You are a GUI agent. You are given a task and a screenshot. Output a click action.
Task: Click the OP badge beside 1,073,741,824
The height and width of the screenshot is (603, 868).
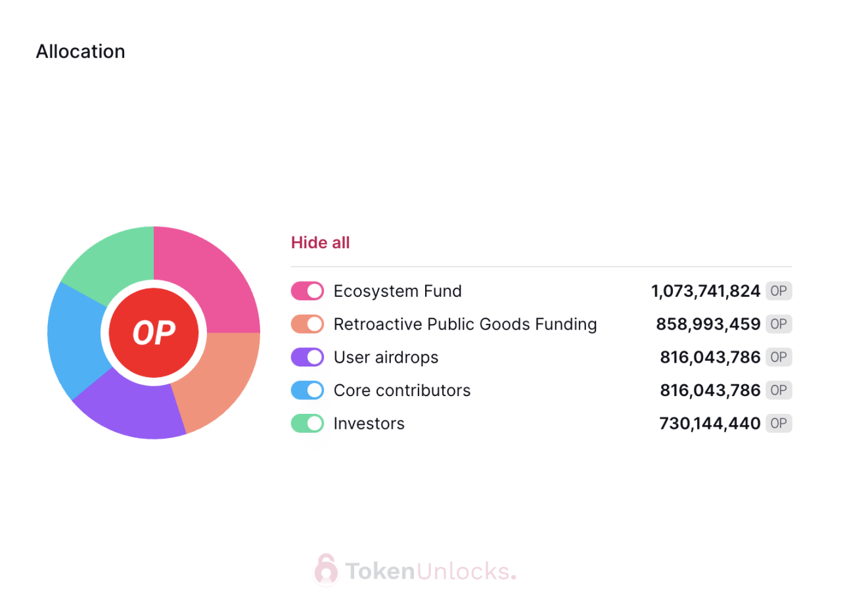[779, 291]
